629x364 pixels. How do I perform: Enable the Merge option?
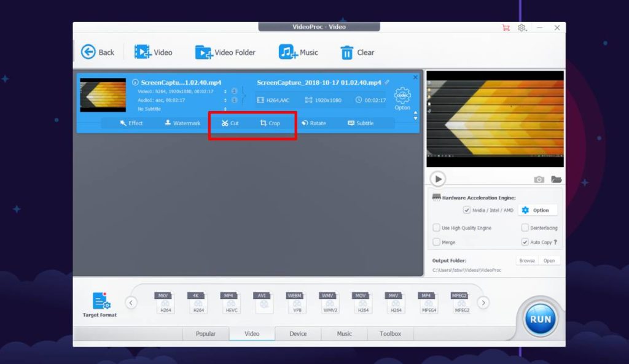click(437, 242)
